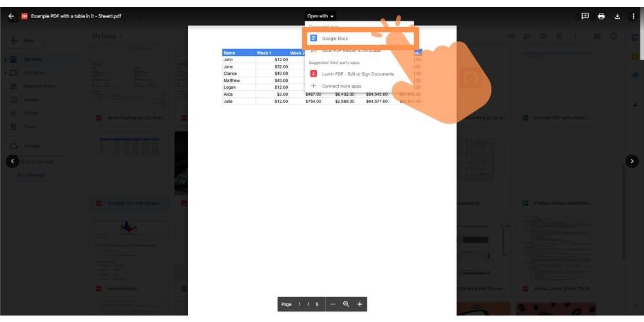644x322 pixels.
Task: Click the $467.00 cell in Alice's row
Action: (x=306, y=95)
